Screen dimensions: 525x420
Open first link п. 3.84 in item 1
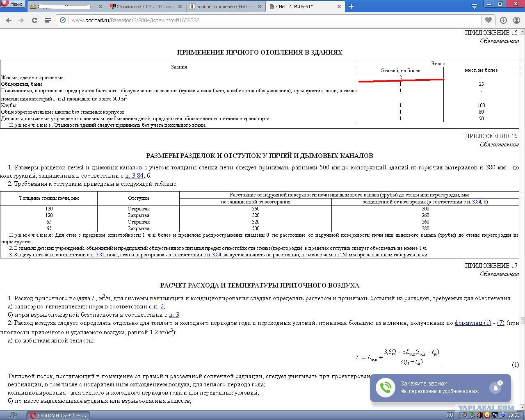click(134, 176)
